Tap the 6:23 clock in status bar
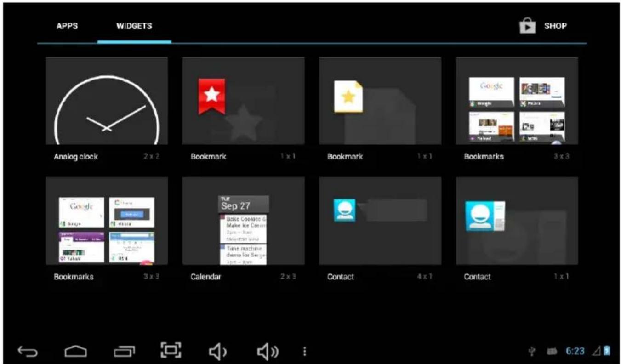 pos(575,352)
